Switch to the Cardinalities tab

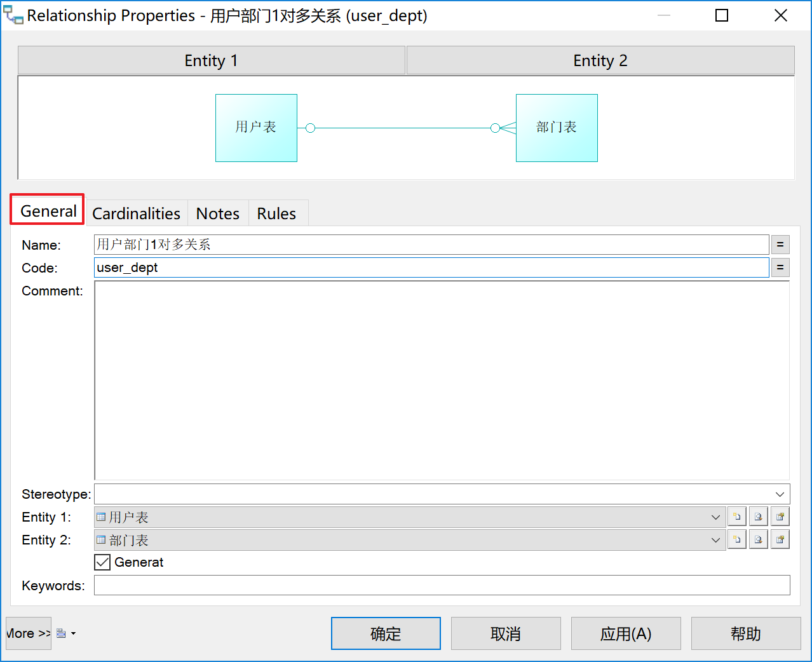coord(136,213)
